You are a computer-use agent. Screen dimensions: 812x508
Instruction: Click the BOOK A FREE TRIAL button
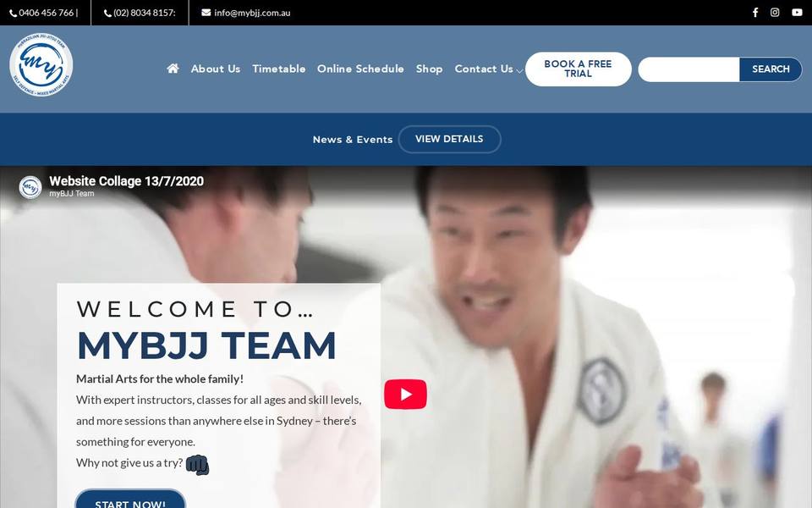578,69
